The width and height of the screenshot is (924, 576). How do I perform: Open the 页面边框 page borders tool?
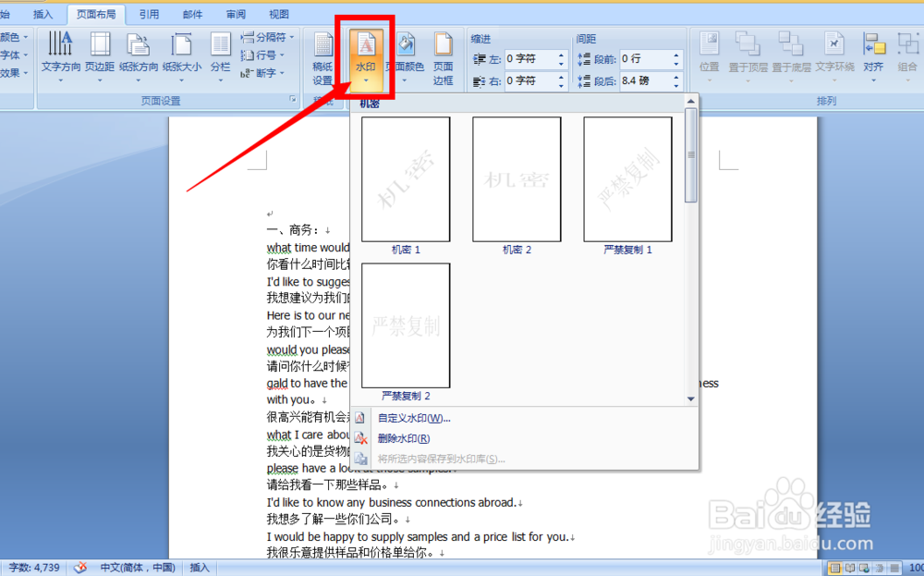coord(444,59)
